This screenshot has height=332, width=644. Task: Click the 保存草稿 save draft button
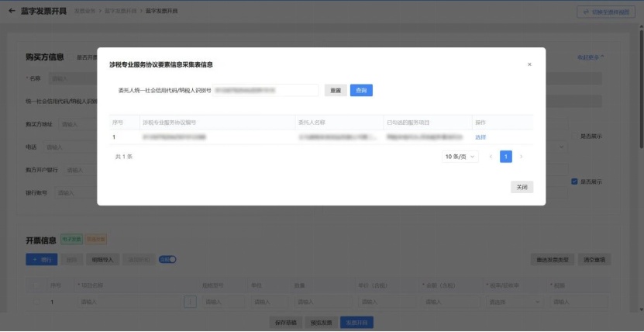pyautogui.click(x=285, y=322)
